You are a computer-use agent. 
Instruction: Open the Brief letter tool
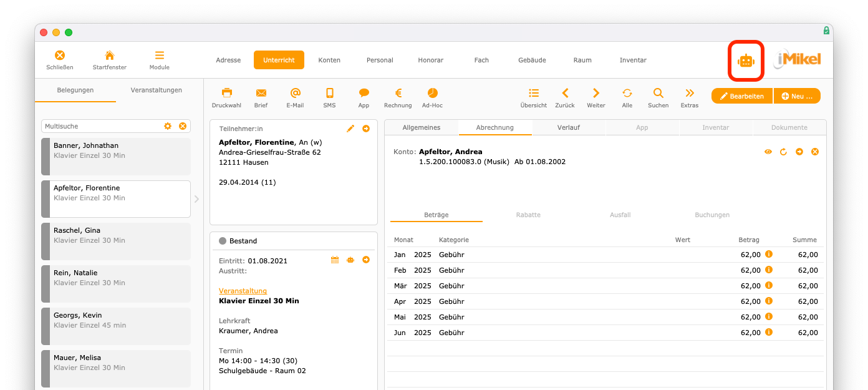tap(261, 93)
